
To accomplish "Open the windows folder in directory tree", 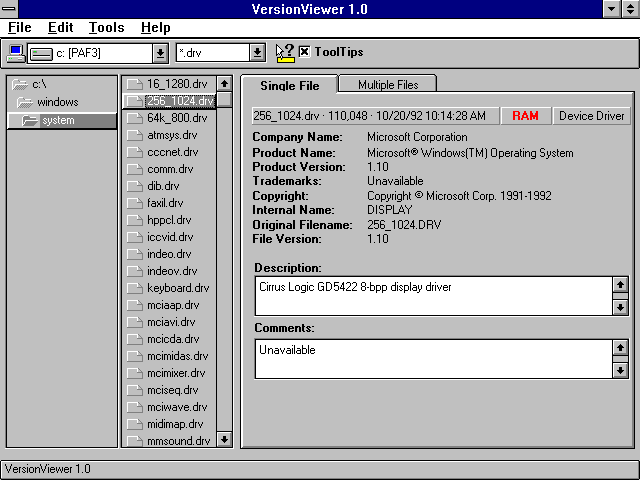I will tap(25, 102).
